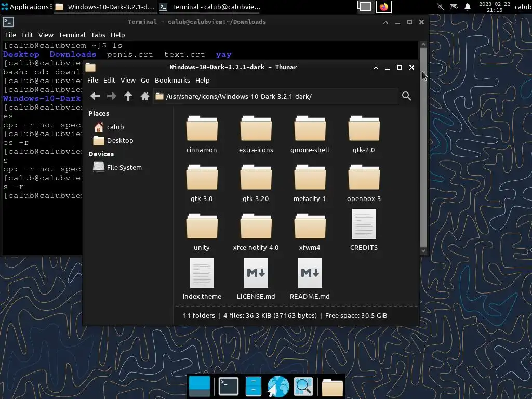Open Thunar Edit menu
This screenshot has height=399, width=532.
[109, 81]
